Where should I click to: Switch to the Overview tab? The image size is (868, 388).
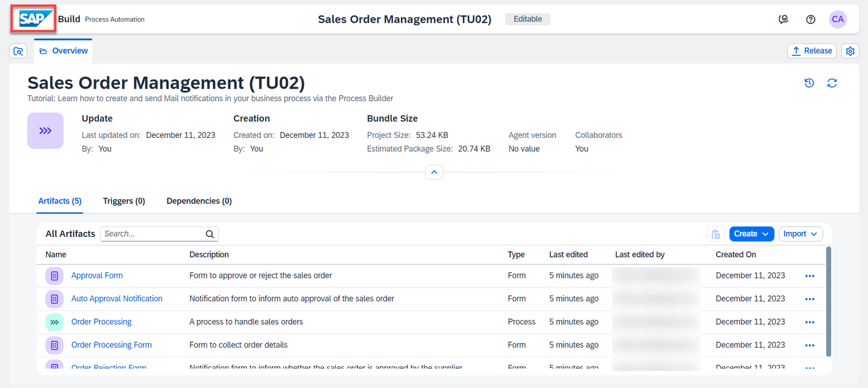pos(63,51)
